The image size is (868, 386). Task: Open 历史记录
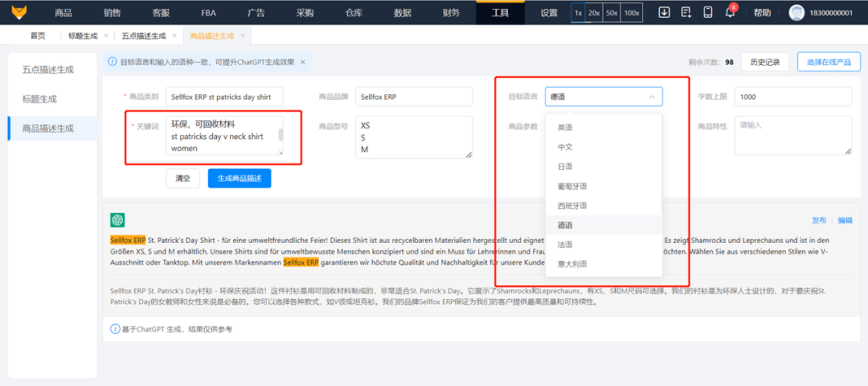(x=765, y=62)
